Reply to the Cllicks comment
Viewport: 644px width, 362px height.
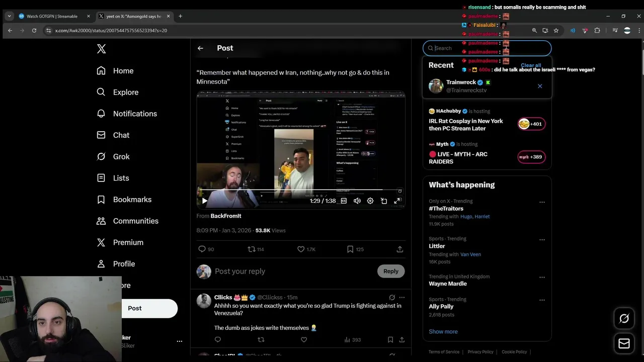coord(218,340)
